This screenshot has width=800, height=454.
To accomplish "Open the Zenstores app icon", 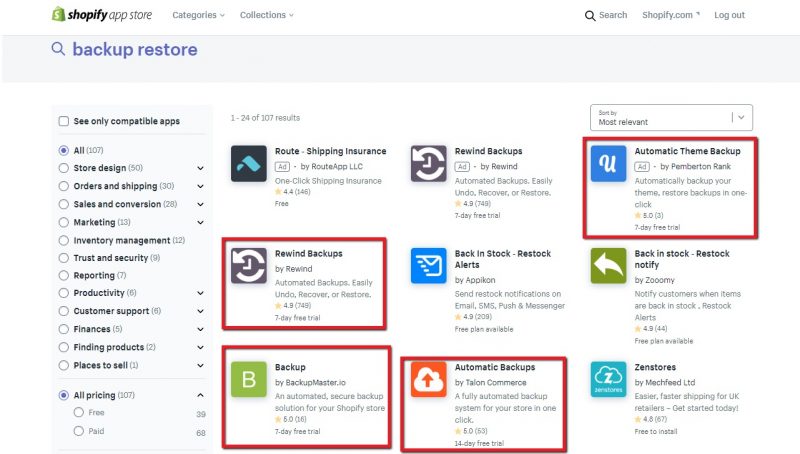I will tap(608, 380).
